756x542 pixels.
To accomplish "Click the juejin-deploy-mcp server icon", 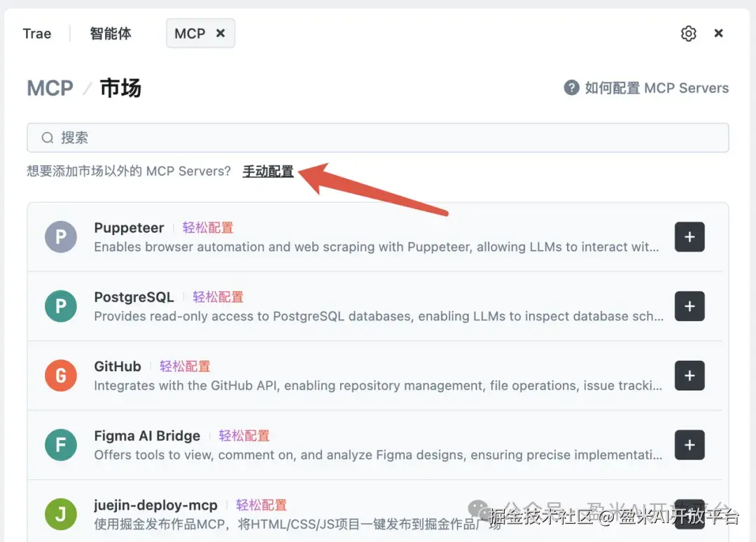I will (x=60, y=514).
